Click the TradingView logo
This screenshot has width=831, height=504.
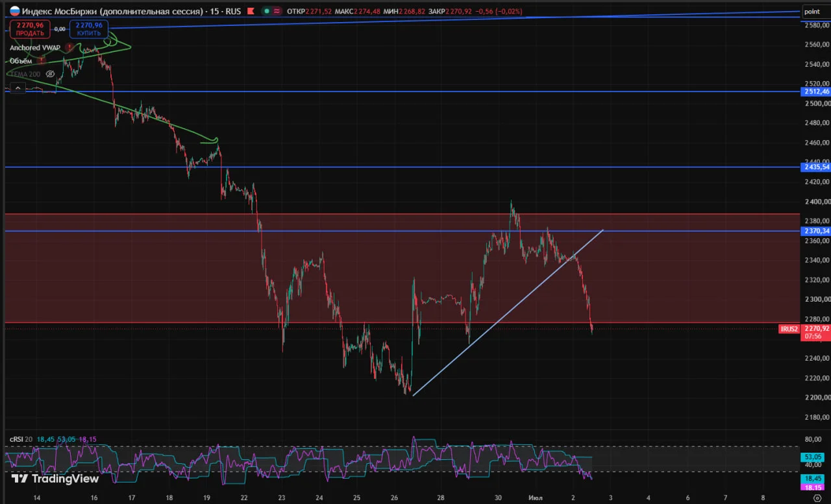(x=55, y=479)
